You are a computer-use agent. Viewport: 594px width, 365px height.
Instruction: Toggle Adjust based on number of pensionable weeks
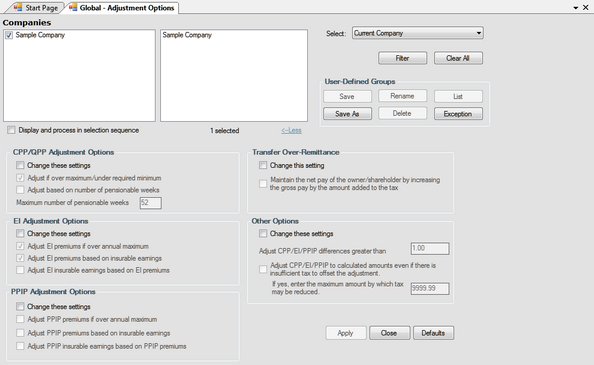pos(20,190)
